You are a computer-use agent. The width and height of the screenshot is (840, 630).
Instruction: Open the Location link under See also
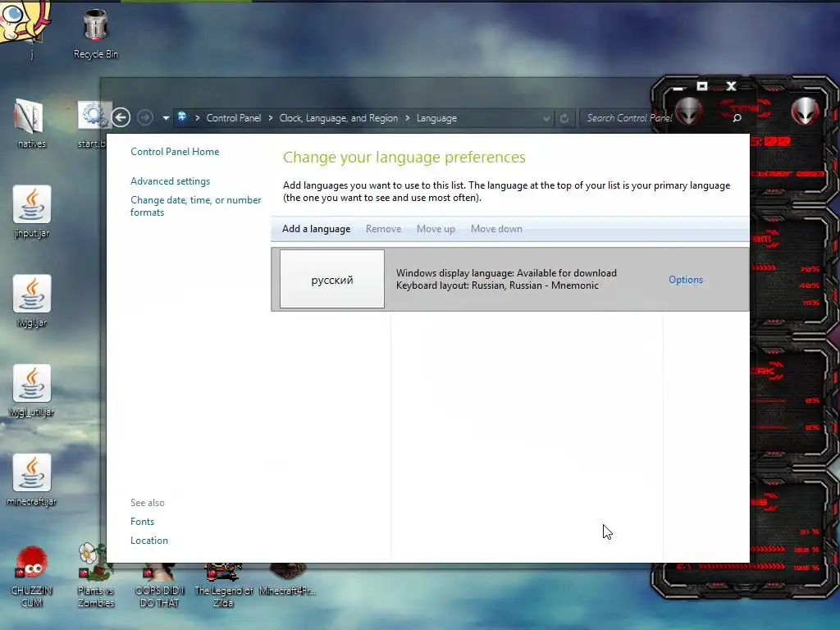pos(149,541)
